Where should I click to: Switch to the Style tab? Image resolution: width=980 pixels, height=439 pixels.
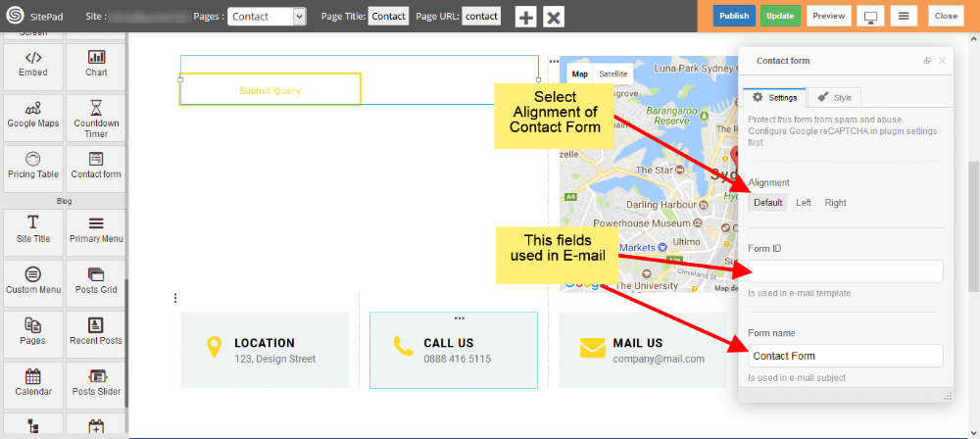[834, 98]
